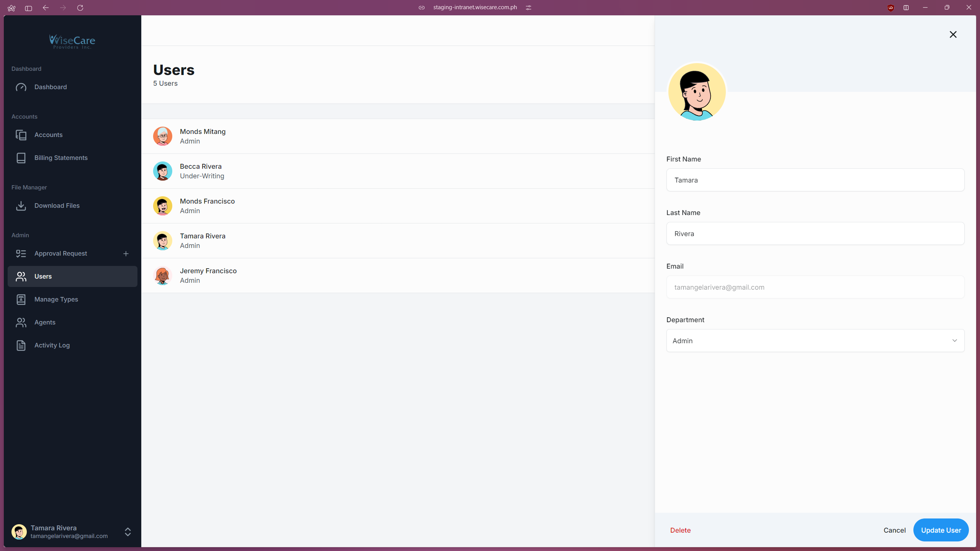Screen dimensions: 980x551
Task: Click the Agents icon under Admin
Action: click(x=21, y=322)
